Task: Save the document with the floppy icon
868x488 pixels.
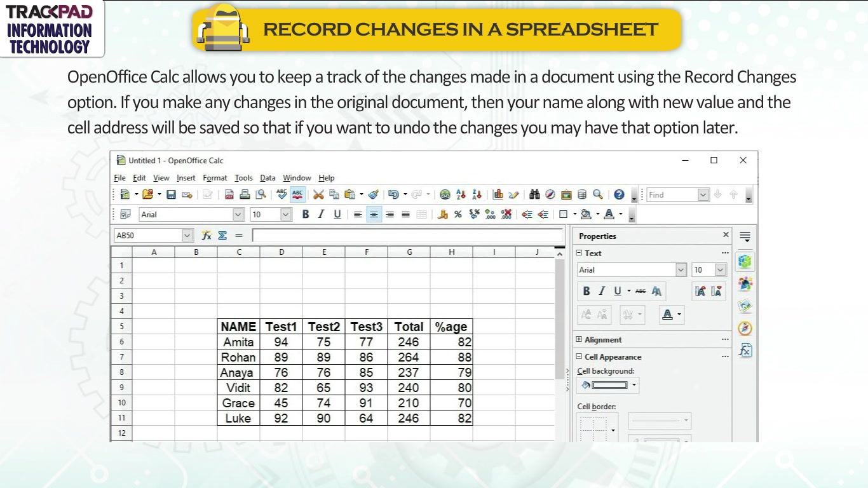Action: click(x=171, y=194)
